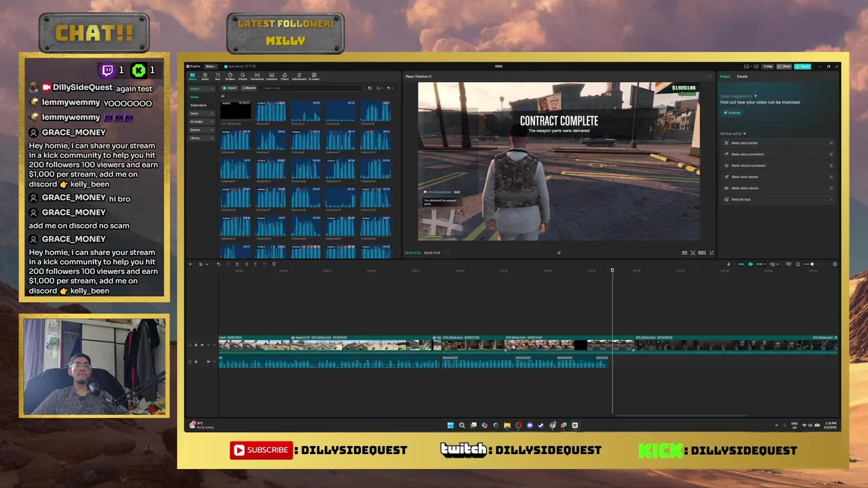Adjust the timeline zoom slider
Screen dimensions: 868x488
[812, 264]
